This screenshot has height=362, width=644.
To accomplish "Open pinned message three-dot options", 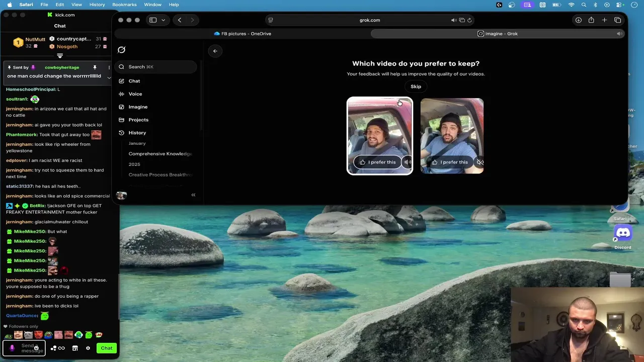I will coord(109,67).
